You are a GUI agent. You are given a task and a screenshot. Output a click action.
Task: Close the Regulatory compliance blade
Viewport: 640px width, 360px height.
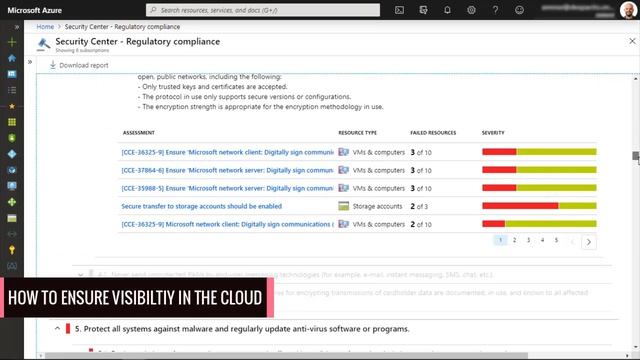pyautogui.click(x=632, y=41)
